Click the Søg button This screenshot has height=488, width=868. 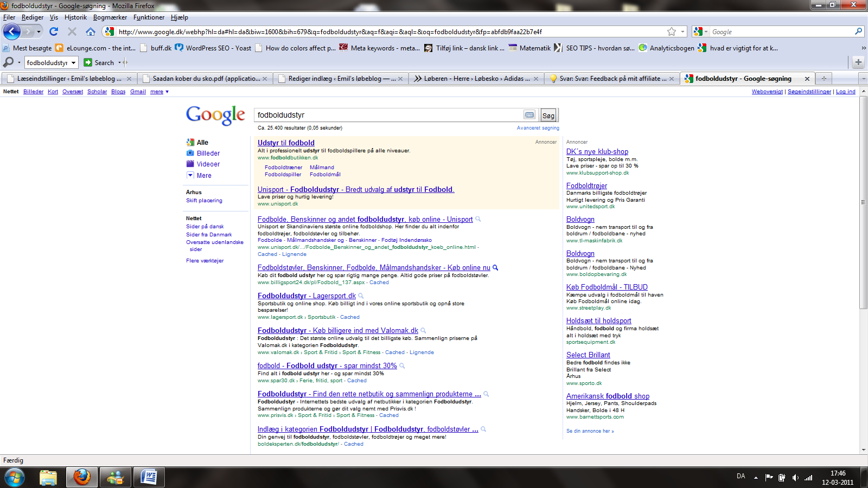click(548, 115)
